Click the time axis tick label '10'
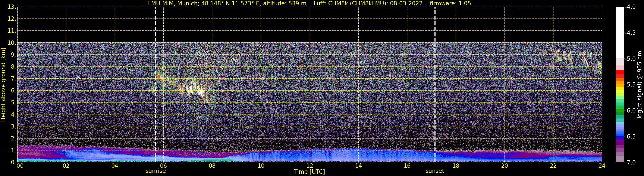The height and width of the screenshot is (176, 644). (261, 166)
